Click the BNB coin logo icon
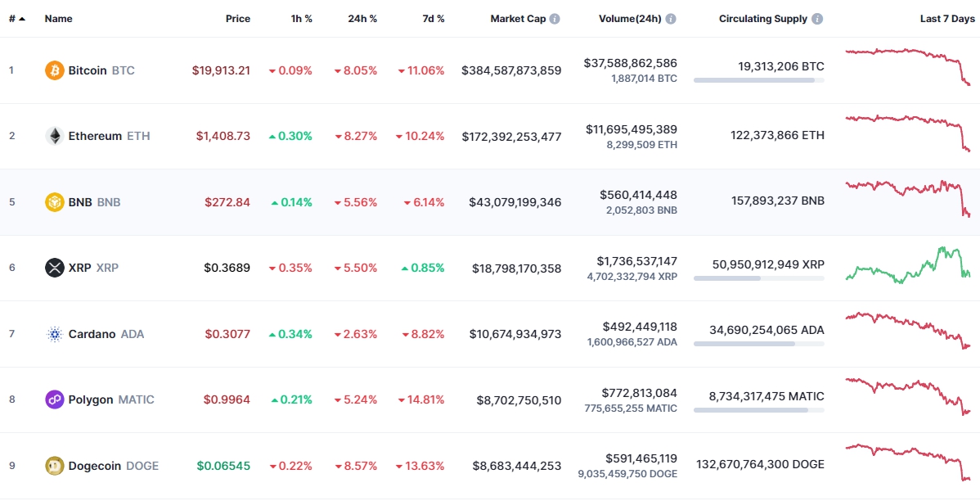Viewport: 980px width, 501px height. [x=54, y=202]
